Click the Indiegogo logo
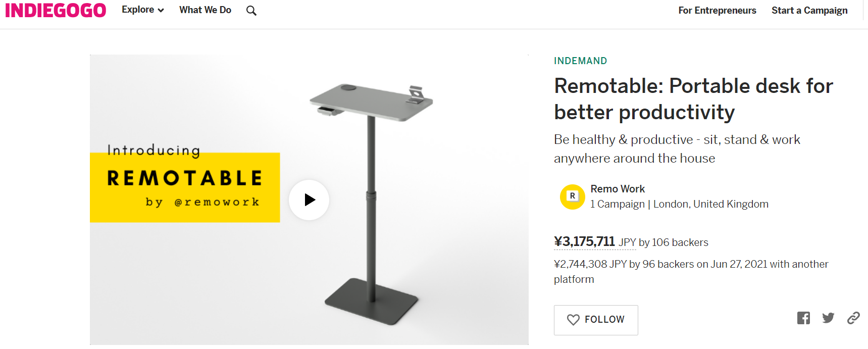Image resolution: width=868 pixels, height=349 pixels. click(x=56, y=11)
